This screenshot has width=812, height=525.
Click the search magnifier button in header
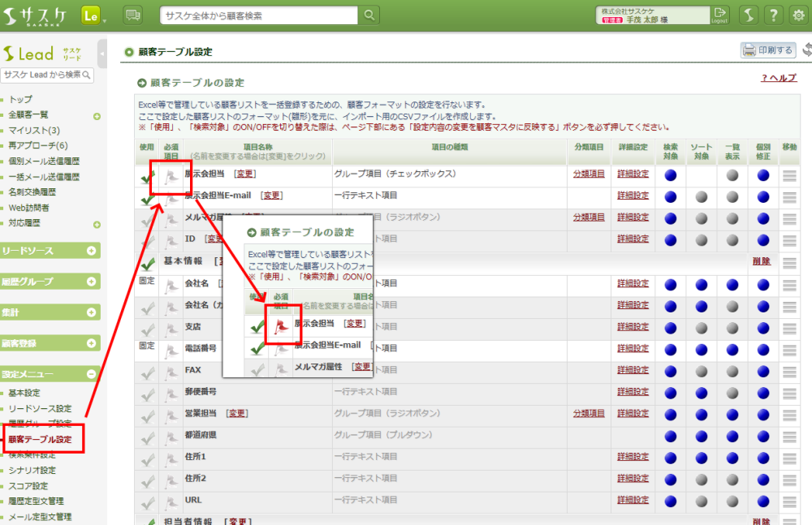click(x=369, y=15)
